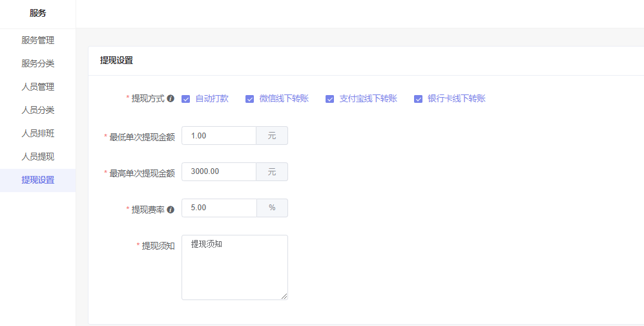This screenshot has width=644, height=326.
Task: Click the 元 suffix of maximum amount
Action: click(x=272, y=171)
